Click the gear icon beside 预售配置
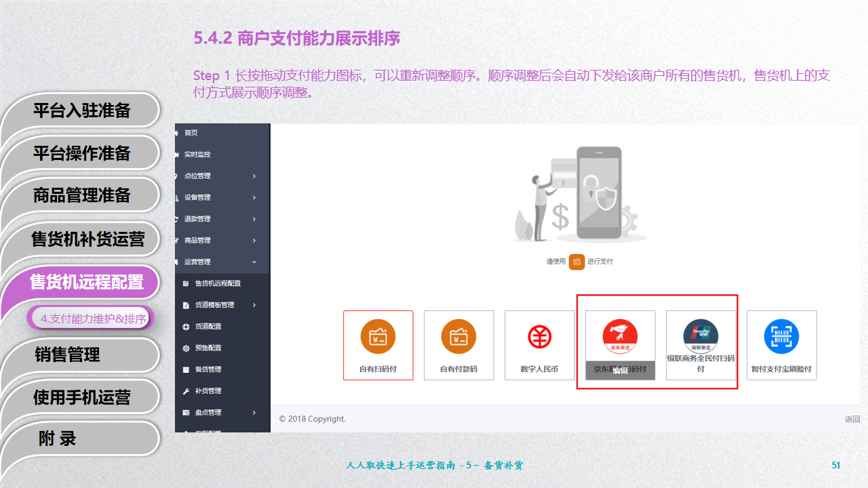 point(186,348)
